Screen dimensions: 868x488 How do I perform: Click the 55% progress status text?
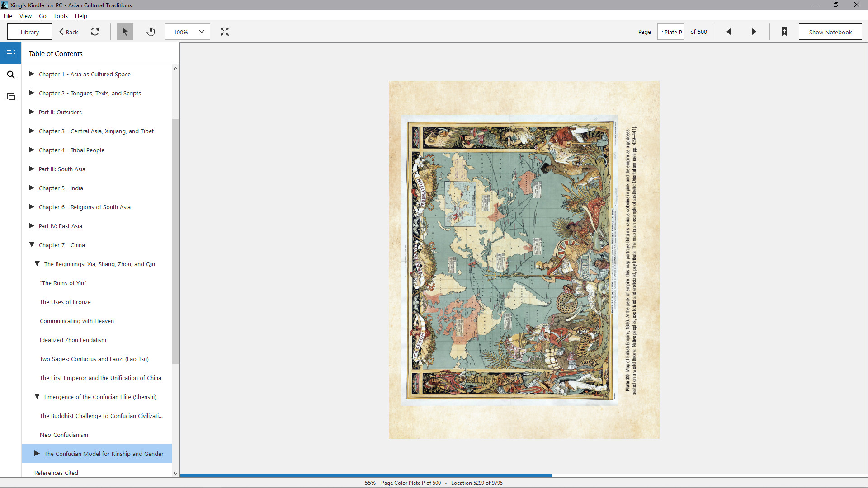click(370, 483)
